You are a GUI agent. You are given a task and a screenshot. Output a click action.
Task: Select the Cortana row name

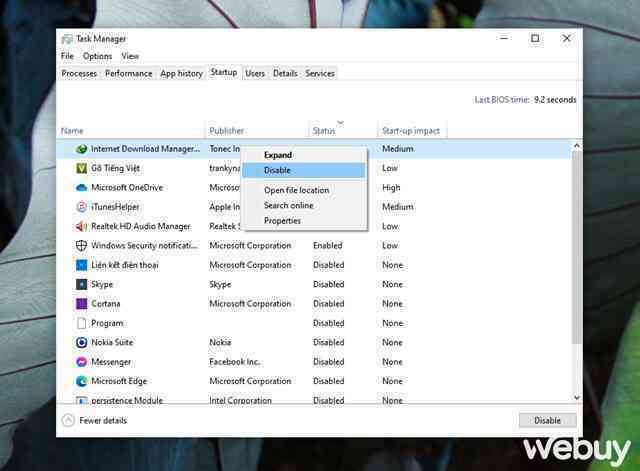(x=106, y=304)
